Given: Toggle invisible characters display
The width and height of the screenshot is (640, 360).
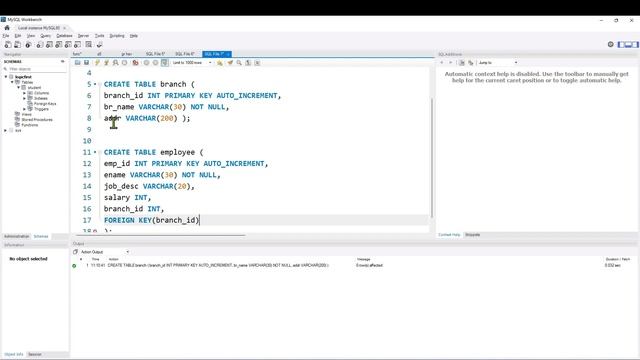Looking at the screenshot, I should coord(248,63).
